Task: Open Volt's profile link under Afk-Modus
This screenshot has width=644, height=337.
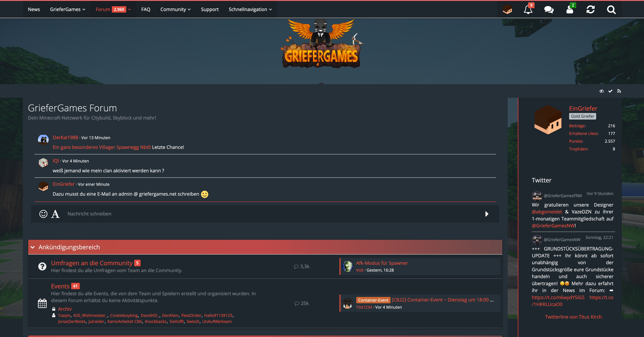Action: tap(360, 270)
